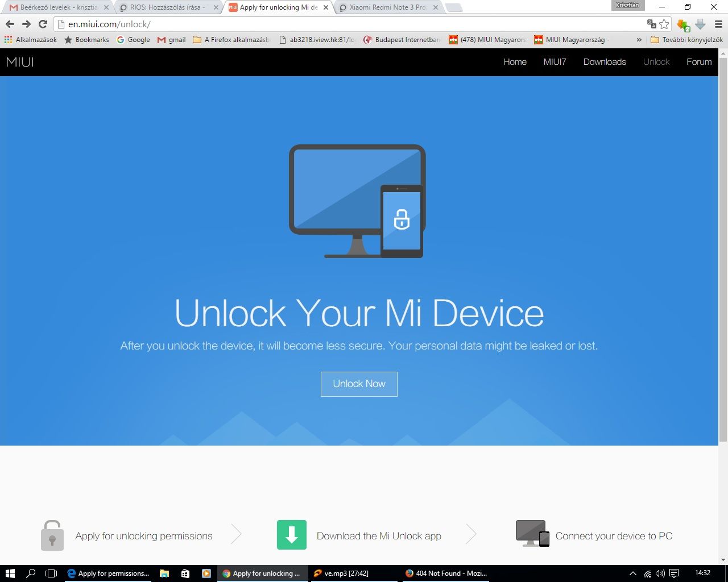Bookmark this page with the star
Screen dimensions: 728x582
click(x=664, y=24)
